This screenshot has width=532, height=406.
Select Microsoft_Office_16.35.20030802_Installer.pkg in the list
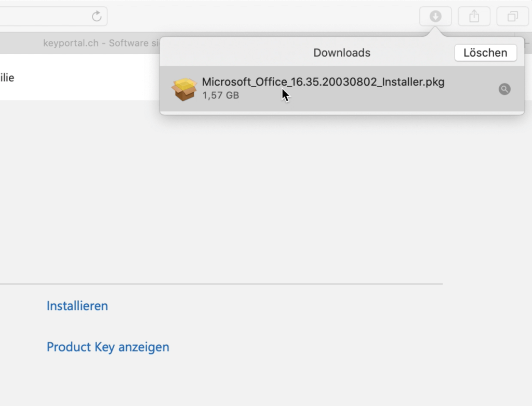pos(323,82)
